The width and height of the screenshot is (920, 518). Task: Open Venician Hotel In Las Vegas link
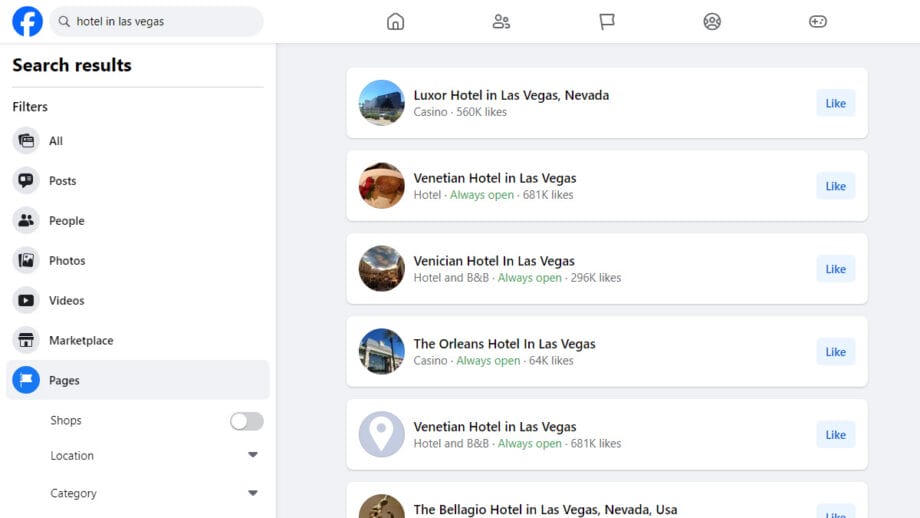[x=494, y=261]
